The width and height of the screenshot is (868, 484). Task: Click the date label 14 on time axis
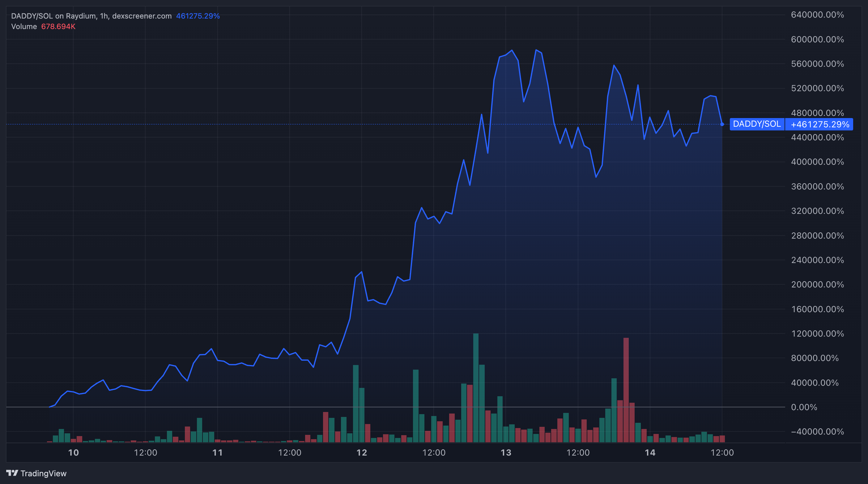click(x=650, y=452)
